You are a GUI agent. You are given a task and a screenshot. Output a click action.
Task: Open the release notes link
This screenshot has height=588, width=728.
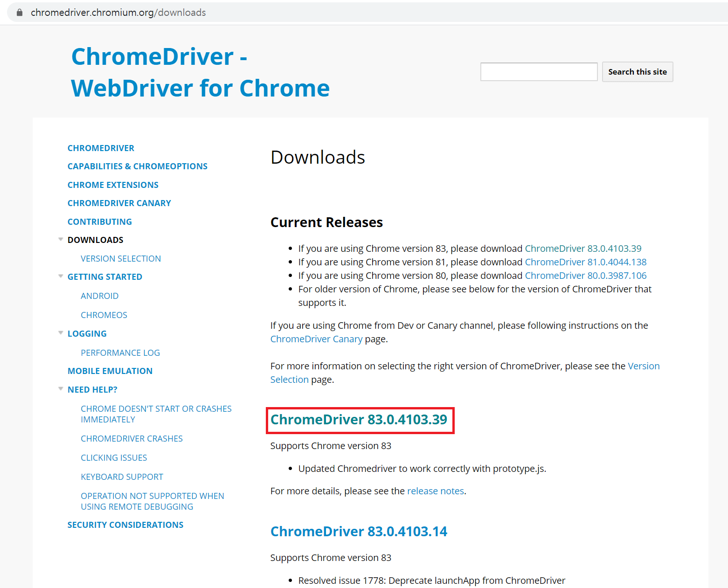(x=436, y=491)
